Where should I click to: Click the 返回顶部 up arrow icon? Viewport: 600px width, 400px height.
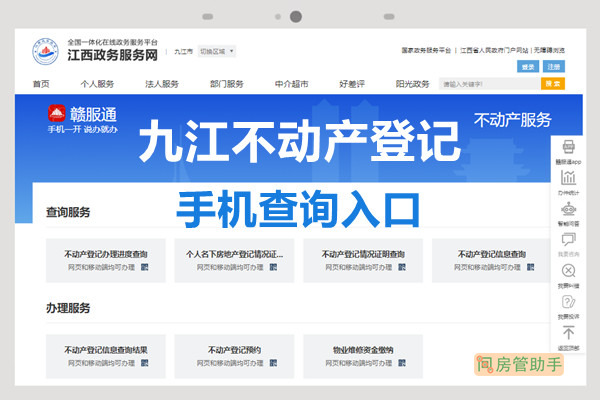(568, 333)
